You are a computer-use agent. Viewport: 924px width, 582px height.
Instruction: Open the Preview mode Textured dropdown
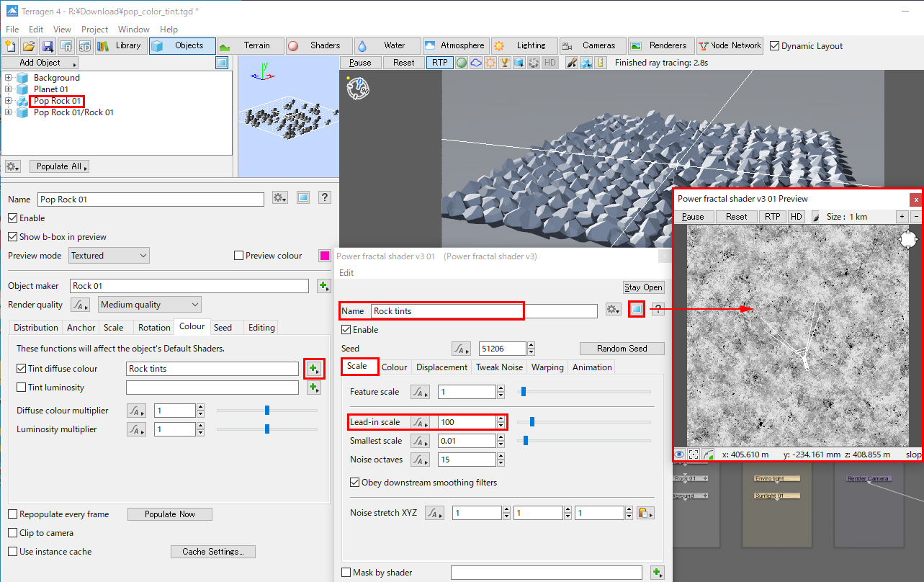[x=109, y=256]
